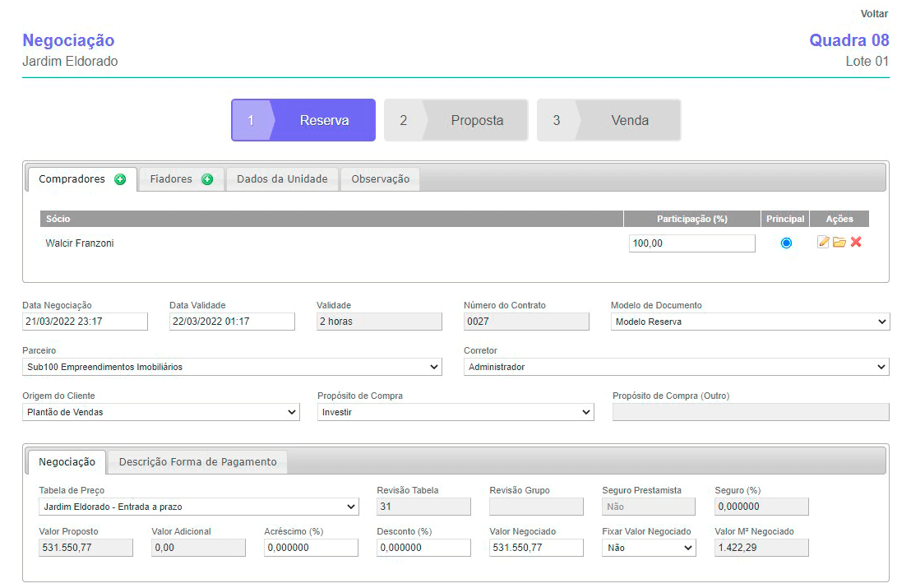Open the Corretor dropdown list
This screenshot has width=911, height=588.
676,367
